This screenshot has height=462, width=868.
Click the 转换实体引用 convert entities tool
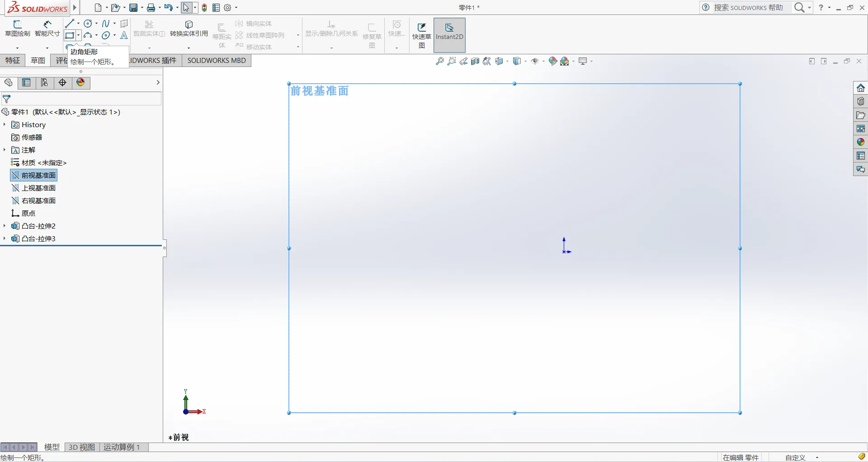pos(189,28)
